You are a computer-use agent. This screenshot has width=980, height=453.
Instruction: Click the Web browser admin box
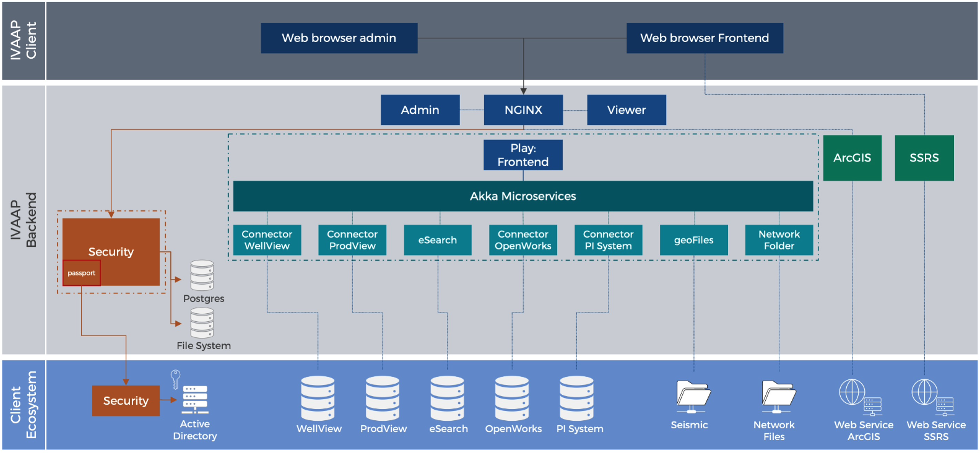point(339,38)
